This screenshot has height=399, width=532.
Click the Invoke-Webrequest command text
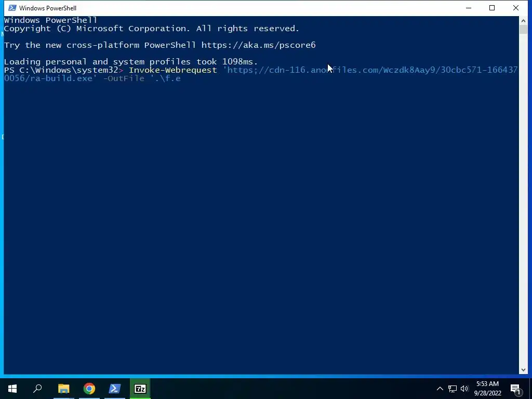[x=172, y=70]
